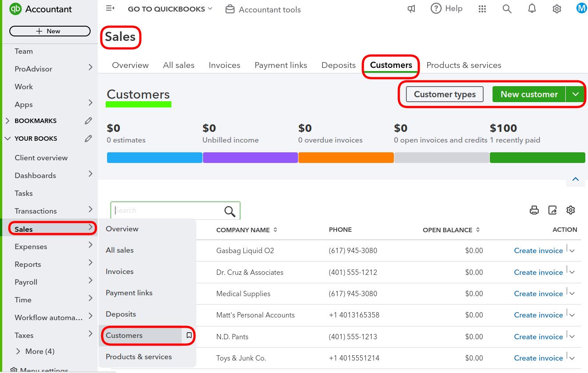Open the settings gear in top header
This screenshot has width=588, height=373.
[557, 9]
